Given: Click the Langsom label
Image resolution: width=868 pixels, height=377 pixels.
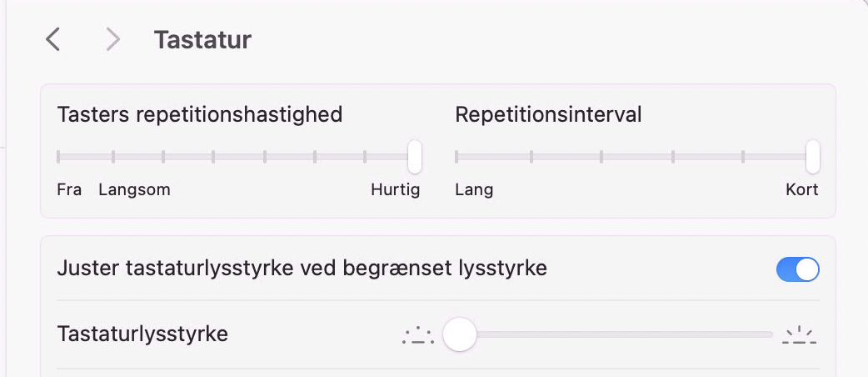Looking at the screenshot, I should [134, 189].
